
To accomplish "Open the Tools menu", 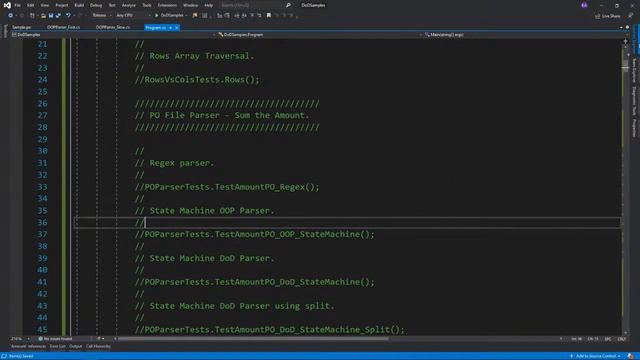I will pos(147,5).
